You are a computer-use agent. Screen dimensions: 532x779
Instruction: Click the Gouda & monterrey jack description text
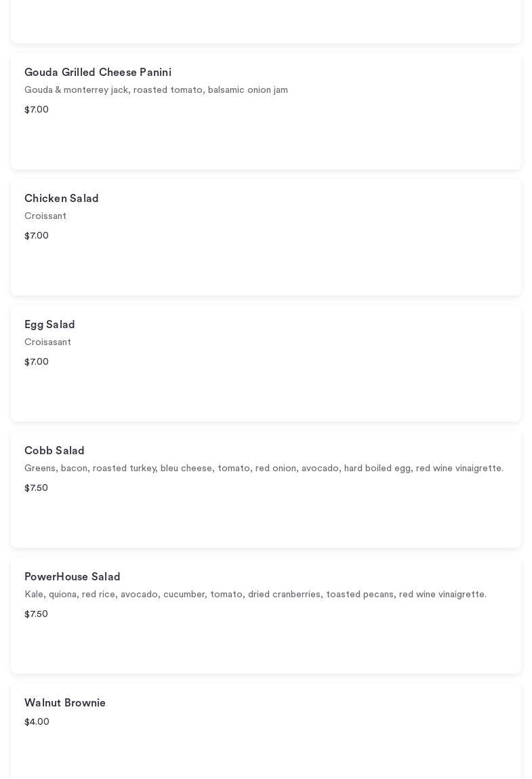tap(156, 90)
